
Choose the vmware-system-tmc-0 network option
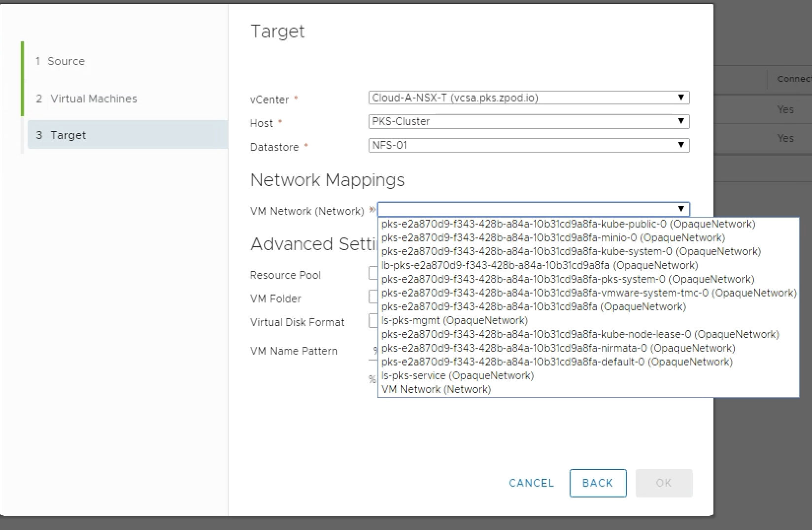pyautogui.click(x=588, y=293)
